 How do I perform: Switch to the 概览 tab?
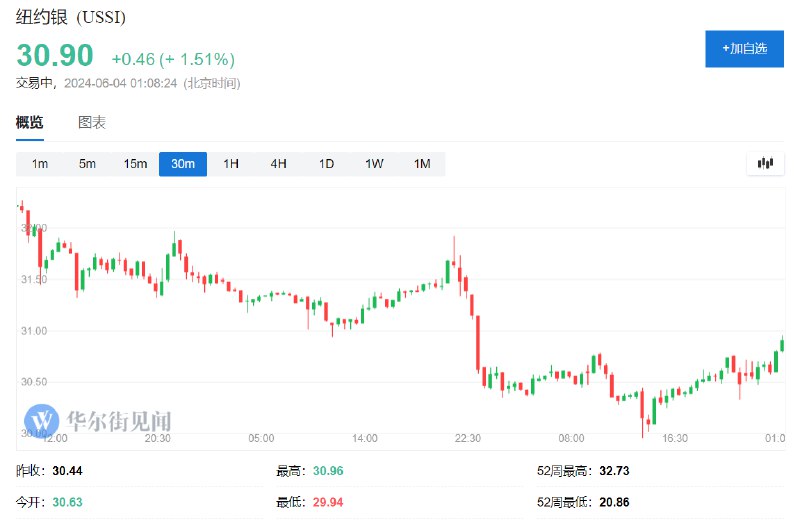pos(30,122)
